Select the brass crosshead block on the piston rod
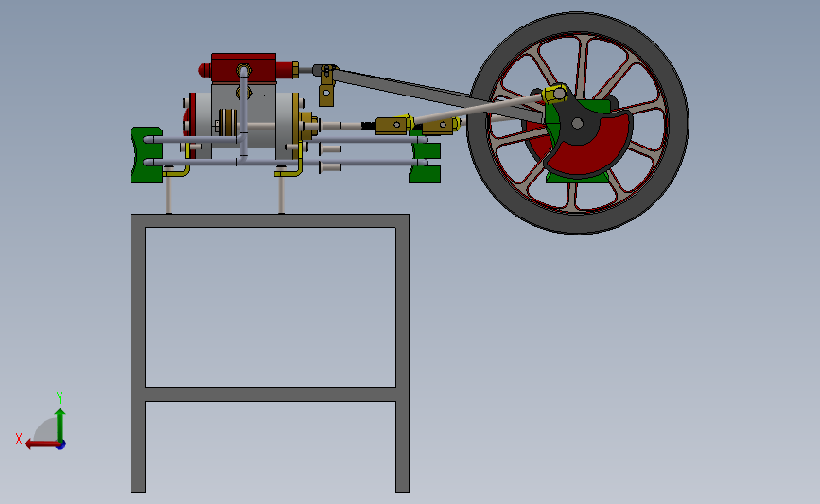820x504 pixels. 394,126
